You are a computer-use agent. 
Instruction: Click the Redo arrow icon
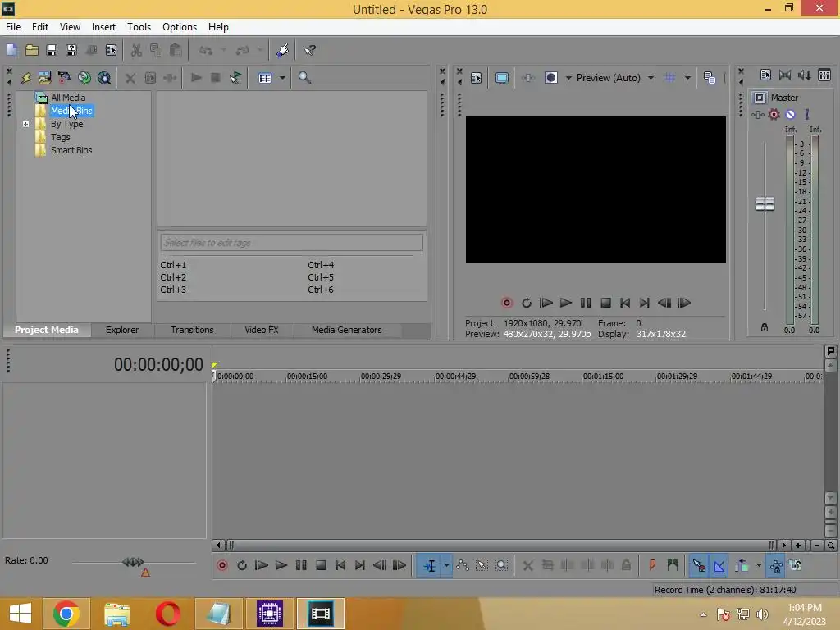(x=243, y=50)
